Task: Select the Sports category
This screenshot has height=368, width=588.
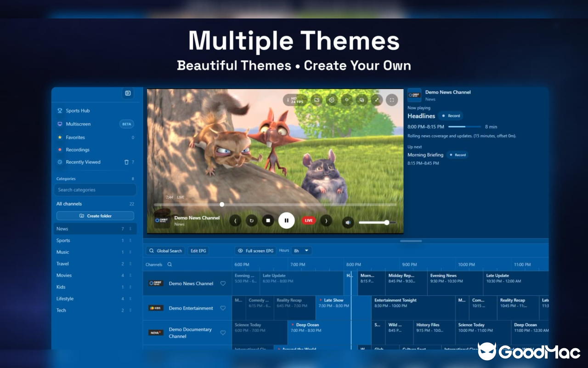Action: (95, 241)
